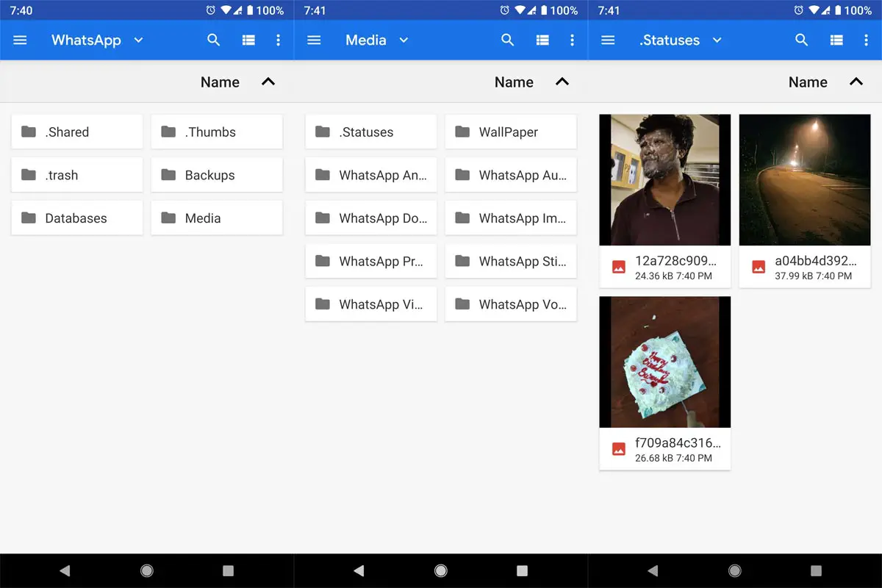This screenshot has height=588, width=882.
Task: Open overflow menu in .Statuses screen
Action: point(866,40)
